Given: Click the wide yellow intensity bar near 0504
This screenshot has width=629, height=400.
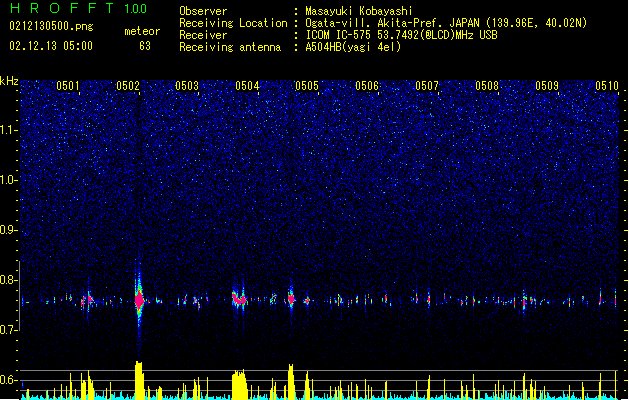Looking at the screenshot, I should click(x=239, y=385).
